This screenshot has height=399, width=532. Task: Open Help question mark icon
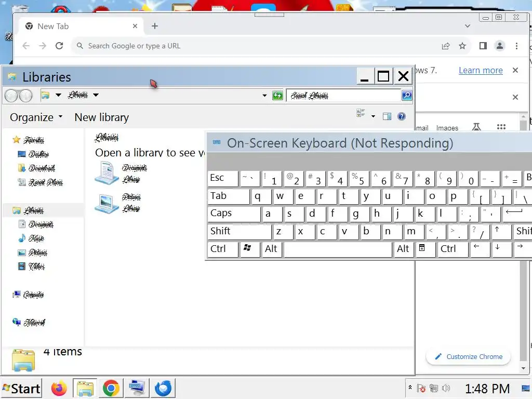[402, 116]
